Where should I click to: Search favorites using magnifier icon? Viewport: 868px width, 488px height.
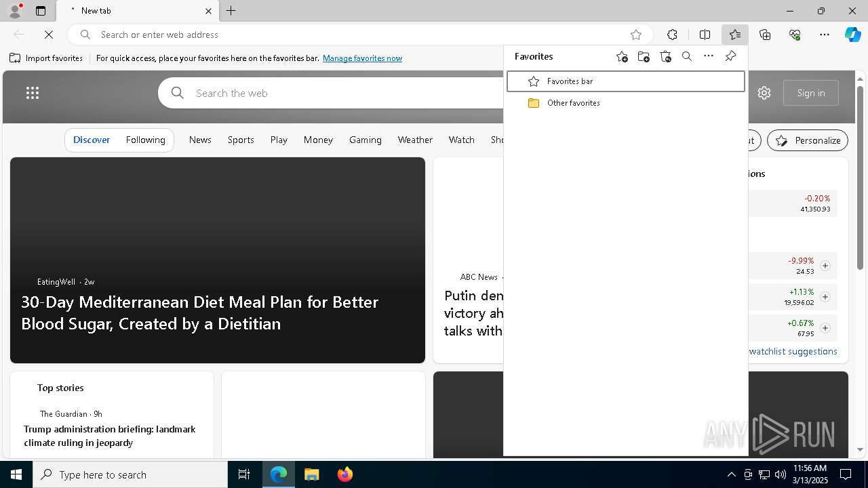[x=687, y=57]
